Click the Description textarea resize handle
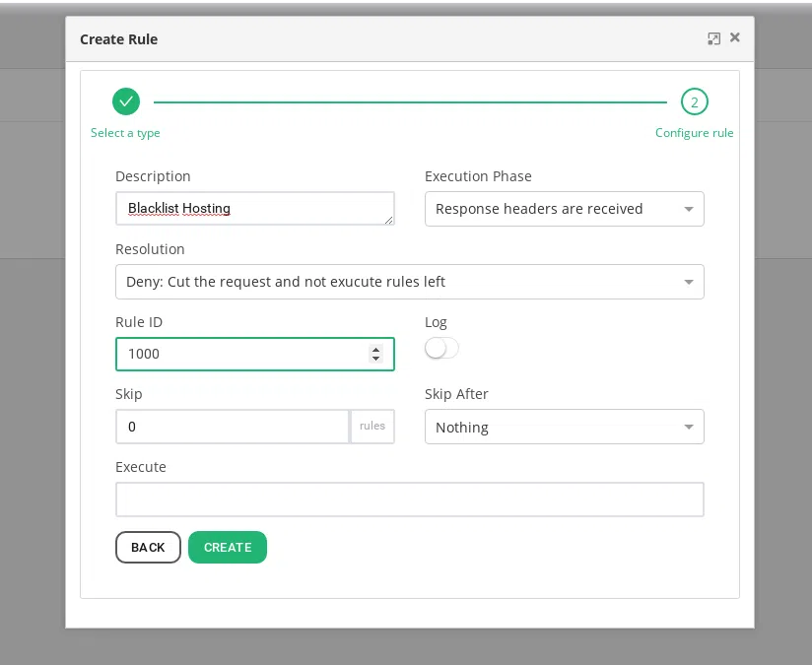This screenshot has width=812, height=665. click(x=389, y=220)
